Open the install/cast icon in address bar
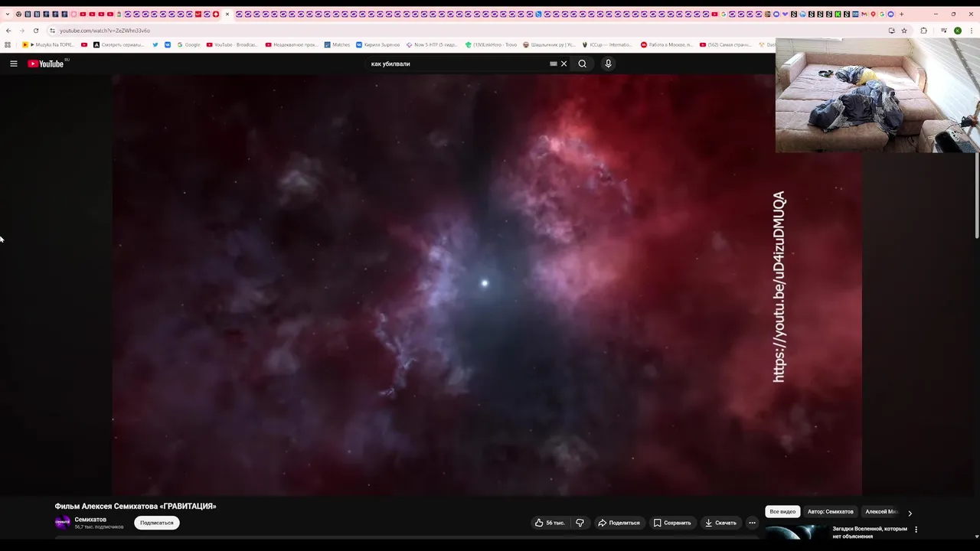Image resolution: width=980 pixels, height=551 pixels. coord(891,31)
